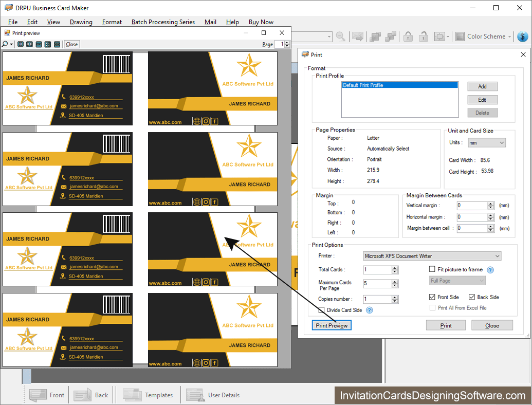Increase Maximum Cards Per Page value

(x=394, y=282)
